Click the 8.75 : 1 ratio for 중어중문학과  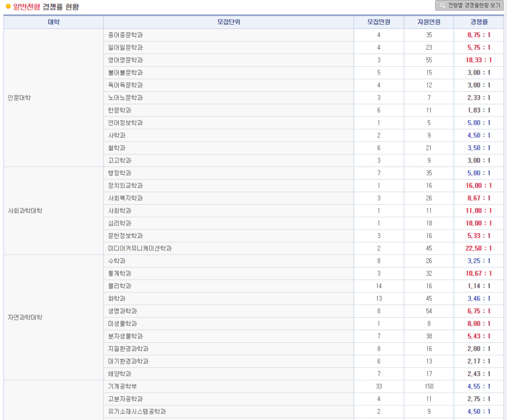tap(479, 35)
